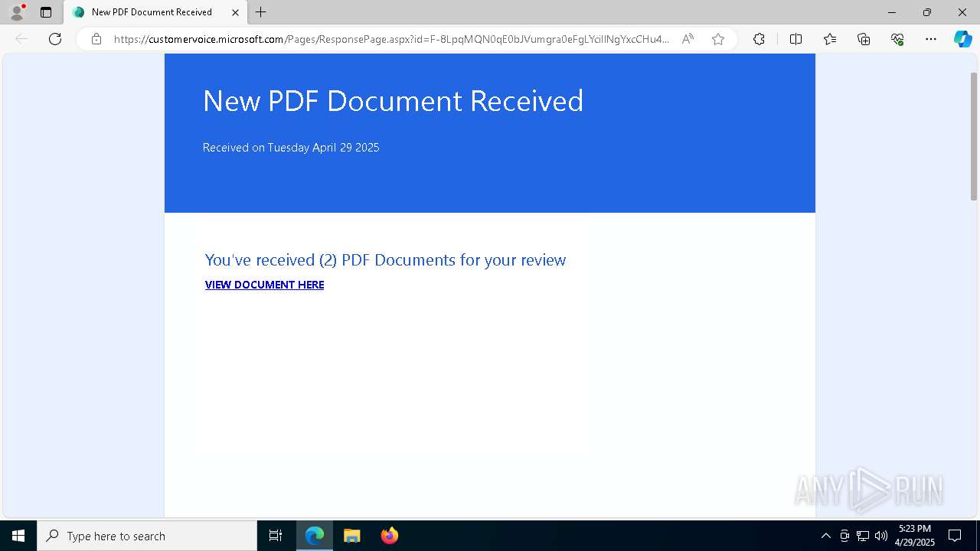Open the tab actions menu icon
The image size is (980, 551).
pos(46,12)
